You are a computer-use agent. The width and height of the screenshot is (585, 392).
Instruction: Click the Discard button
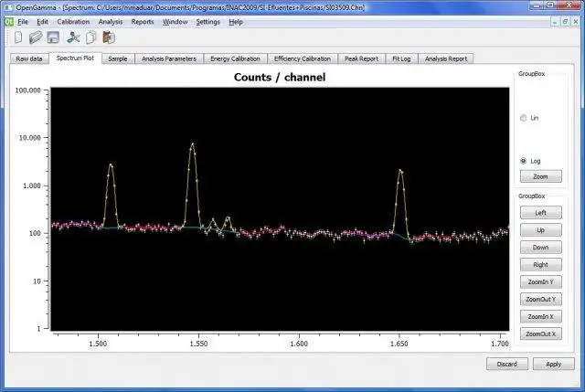coord(507,364)
